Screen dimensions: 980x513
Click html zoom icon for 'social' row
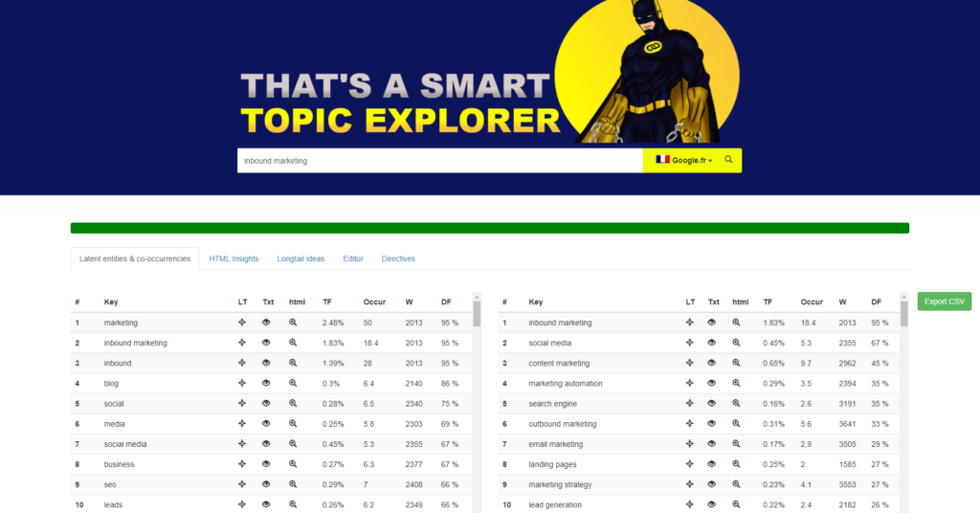click(x=293, y=403)
